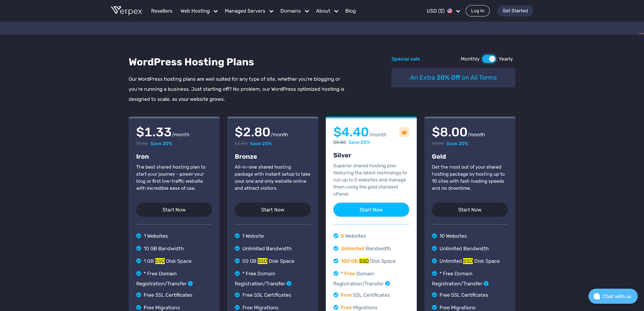Open the Blog menu item

coord(350,11)
